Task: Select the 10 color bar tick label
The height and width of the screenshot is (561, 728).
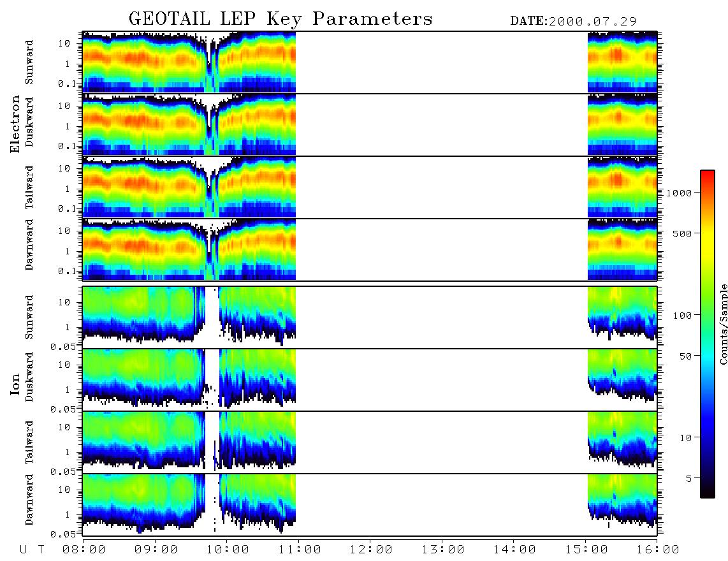Action: (x=685, y=437)
